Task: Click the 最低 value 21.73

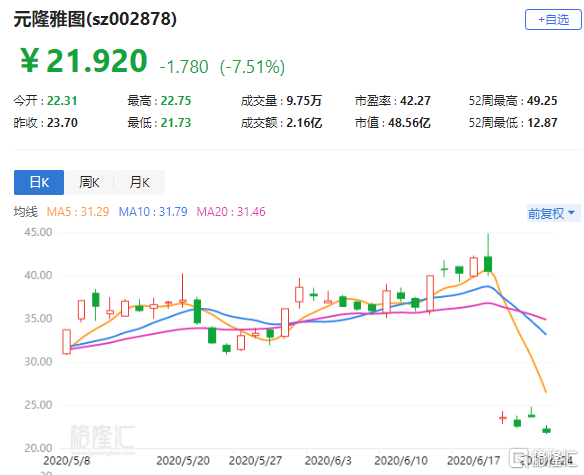Action: point(176,123)
